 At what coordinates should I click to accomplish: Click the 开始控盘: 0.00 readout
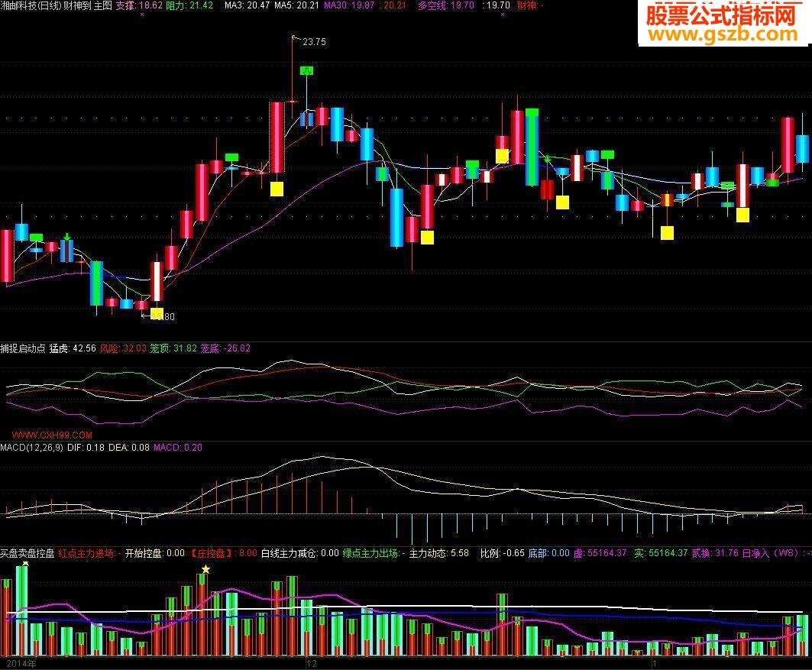pyautogui.click(x=155, y=553)
